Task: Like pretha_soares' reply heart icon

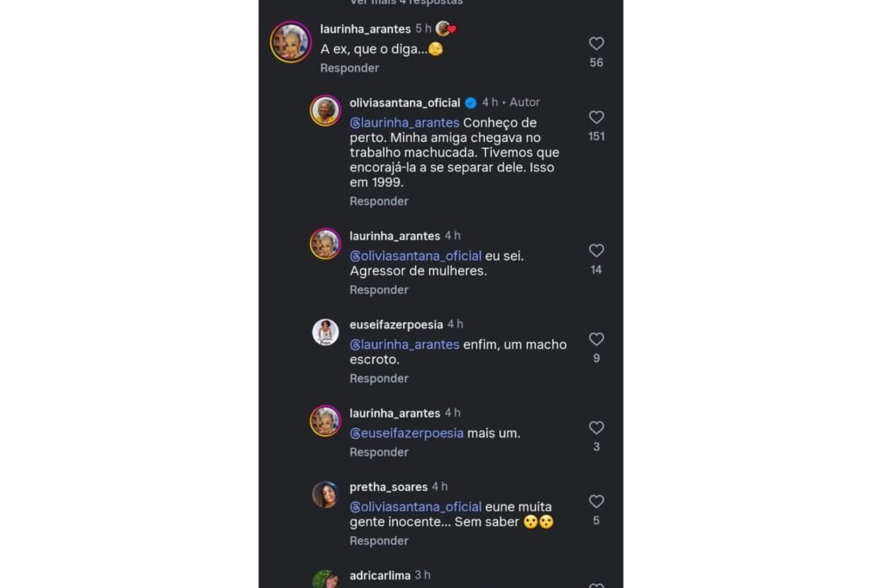Action: 596,502
